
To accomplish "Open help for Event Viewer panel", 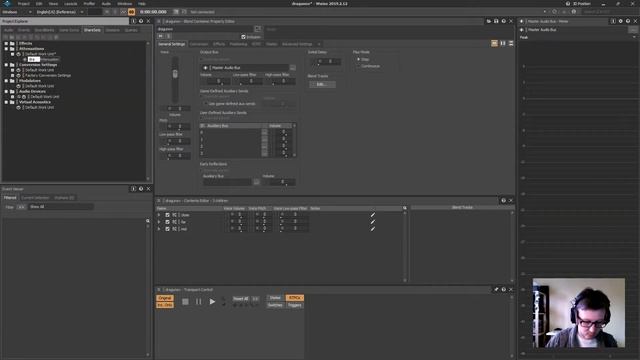I will (141, 189).
